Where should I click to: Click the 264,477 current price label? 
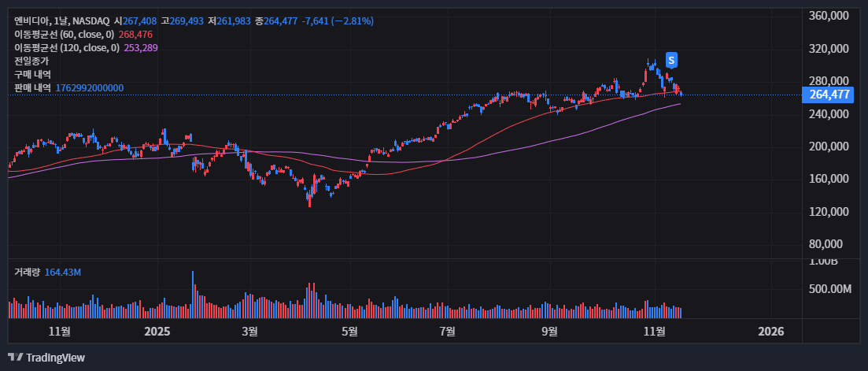click(829, 95)
